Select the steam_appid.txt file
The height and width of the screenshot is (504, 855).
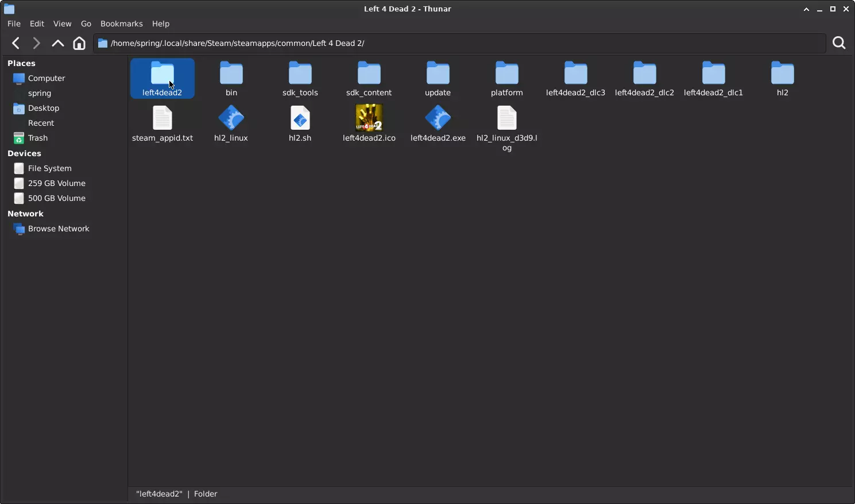(x=163, y=122)
